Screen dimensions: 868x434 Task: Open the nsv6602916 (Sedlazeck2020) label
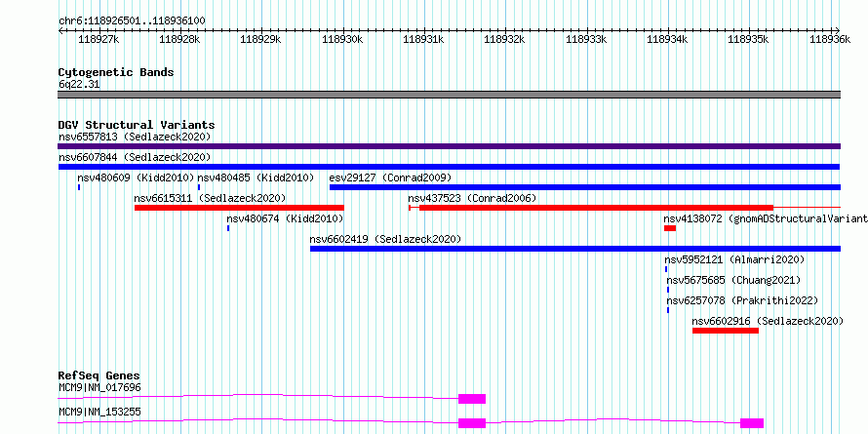point(768,321)
